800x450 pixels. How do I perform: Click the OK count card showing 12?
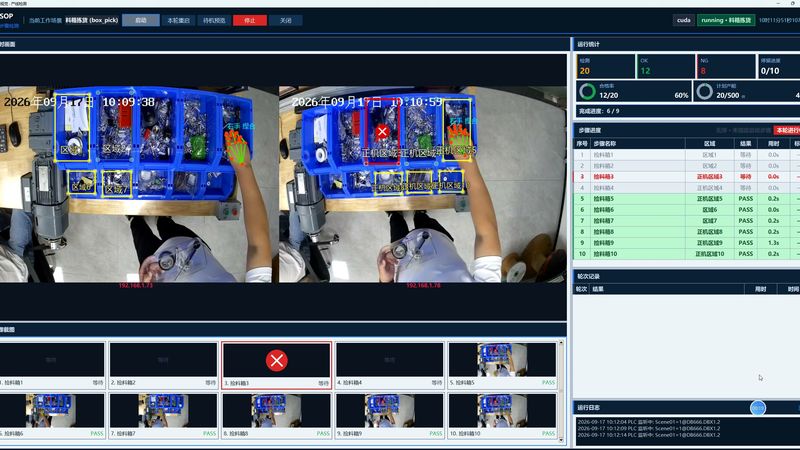(666, 66)
